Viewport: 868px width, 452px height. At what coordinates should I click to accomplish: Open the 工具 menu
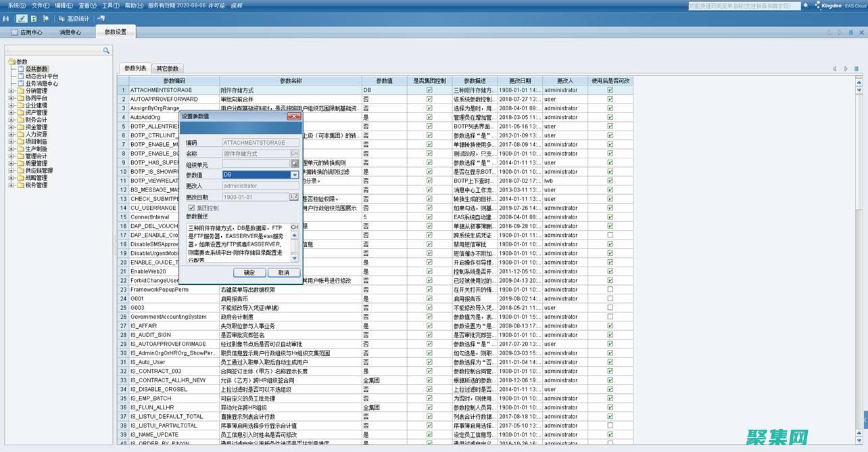[x=111, y=5]
